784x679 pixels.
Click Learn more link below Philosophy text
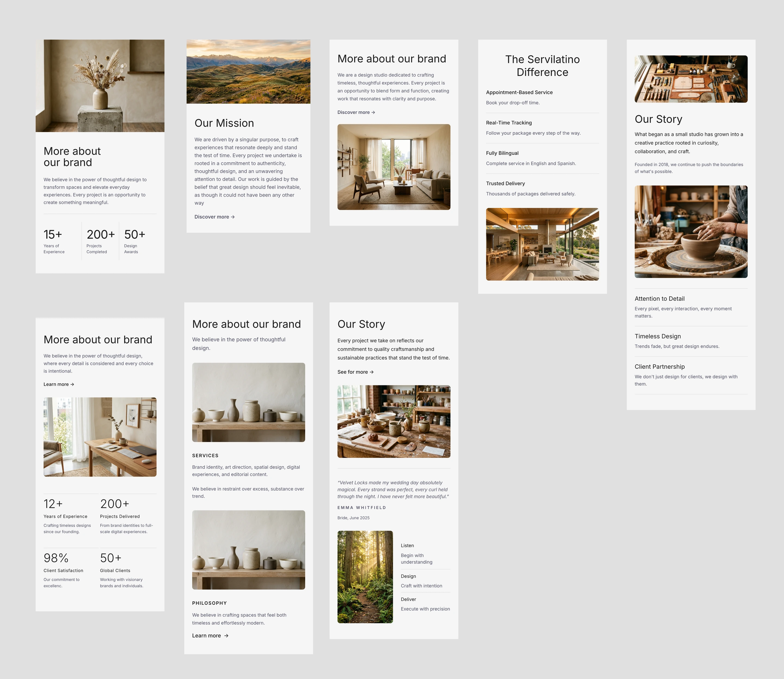pos(210,635)
